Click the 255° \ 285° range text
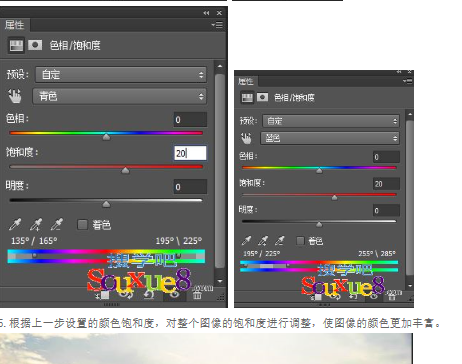 (377, 254)
